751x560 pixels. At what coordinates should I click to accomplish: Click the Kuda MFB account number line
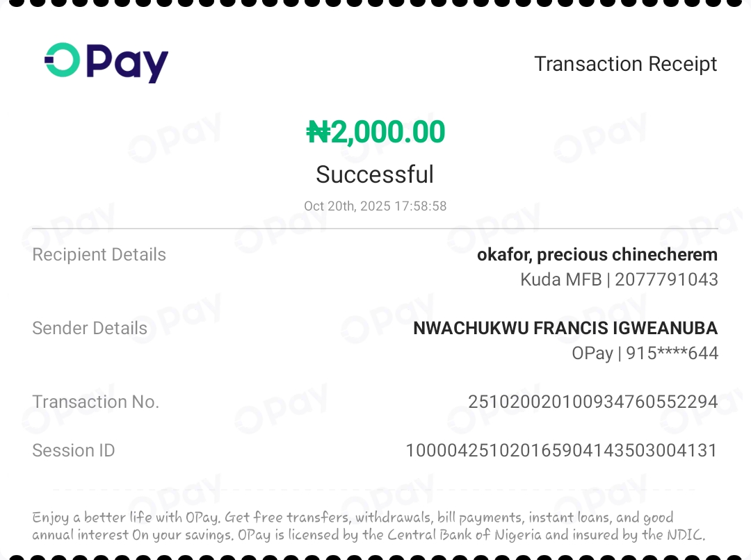619,280
